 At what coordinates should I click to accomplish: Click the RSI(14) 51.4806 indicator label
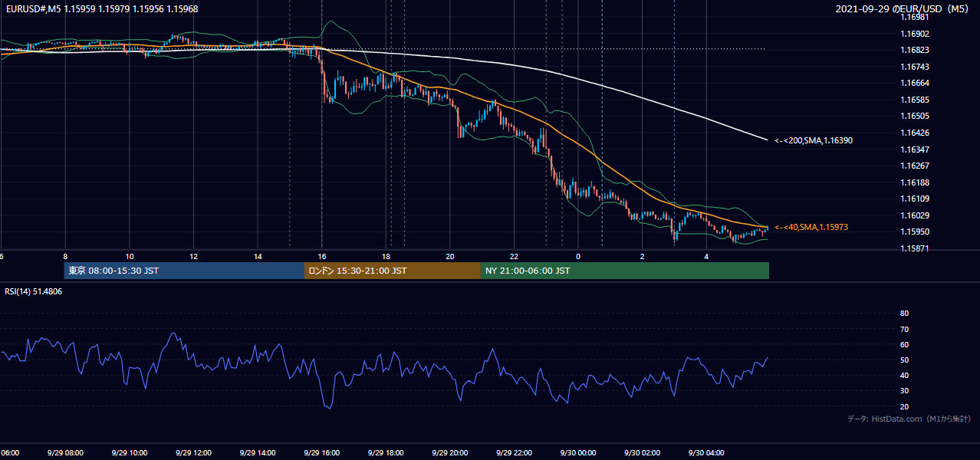coord(34,291)
